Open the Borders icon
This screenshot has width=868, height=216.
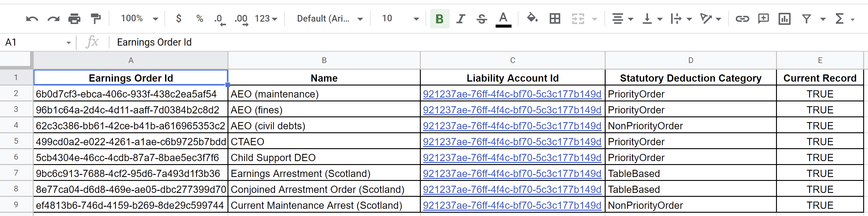pyautogui.click(x=555, y=19)
